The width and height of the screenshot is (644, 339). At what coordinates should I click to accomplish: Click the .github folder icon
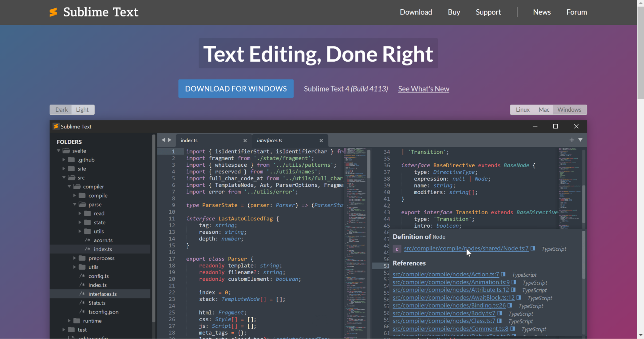click(x=71, y=160)
